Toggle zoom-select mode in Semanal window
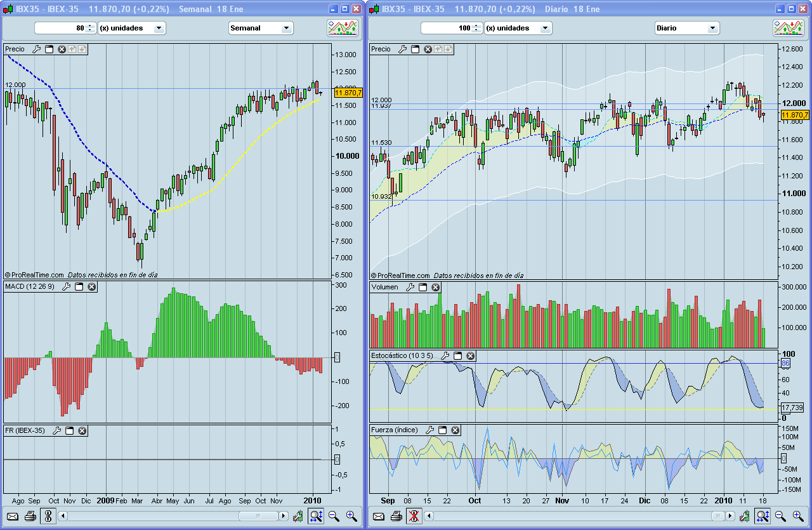 pos(316,516)
